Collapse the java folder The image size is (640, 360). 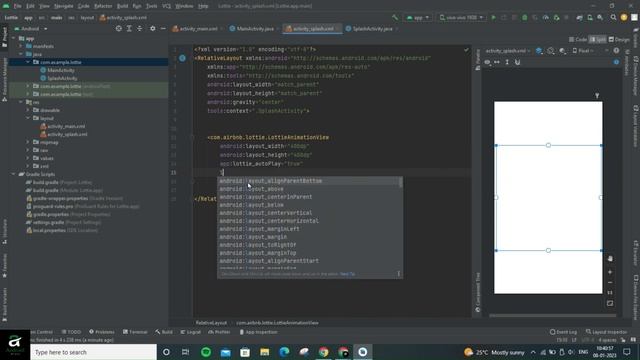pos(21,54)
